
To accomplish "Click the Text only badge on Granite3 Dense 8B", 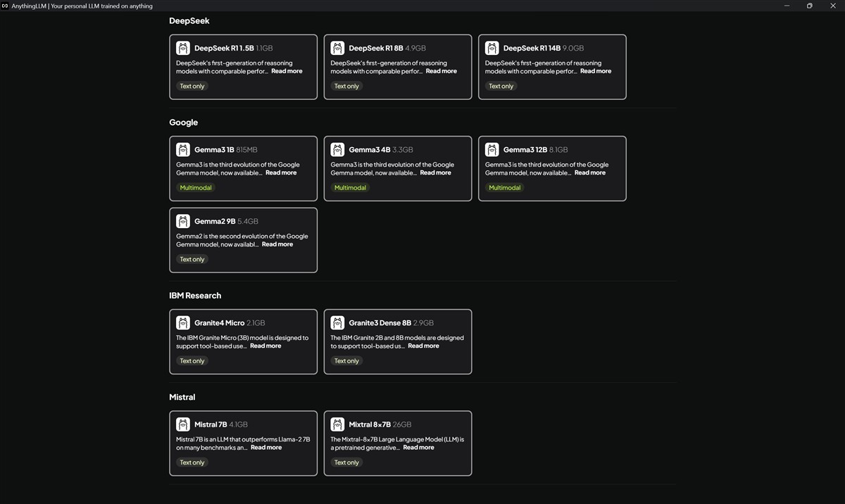I will [x=346, y=361].
